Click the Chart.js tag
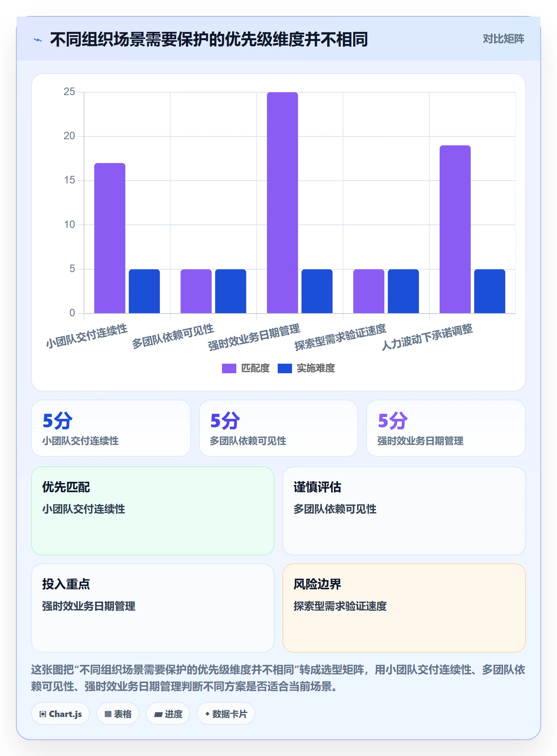557x756 pixels. [60, 714]
